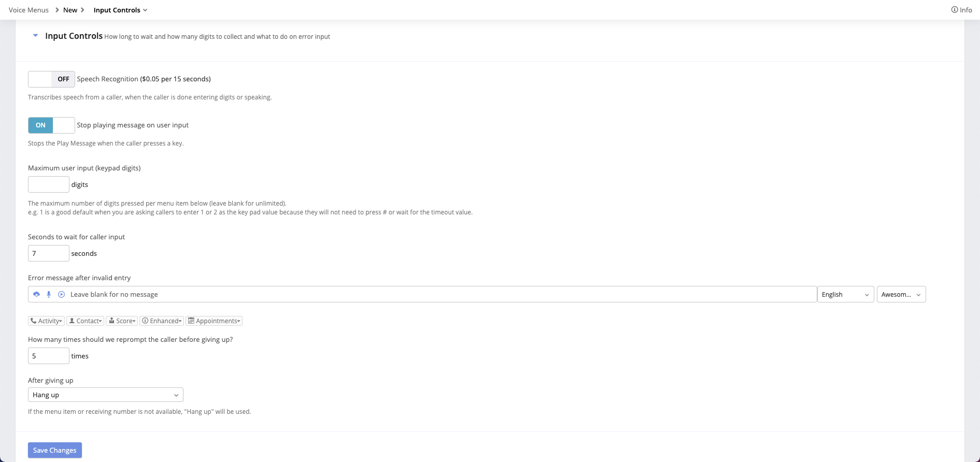Viewport: 980px width, 462px height.
Task: Go to Voice Menus breadcrumb
Action: [x=29, y=10]
